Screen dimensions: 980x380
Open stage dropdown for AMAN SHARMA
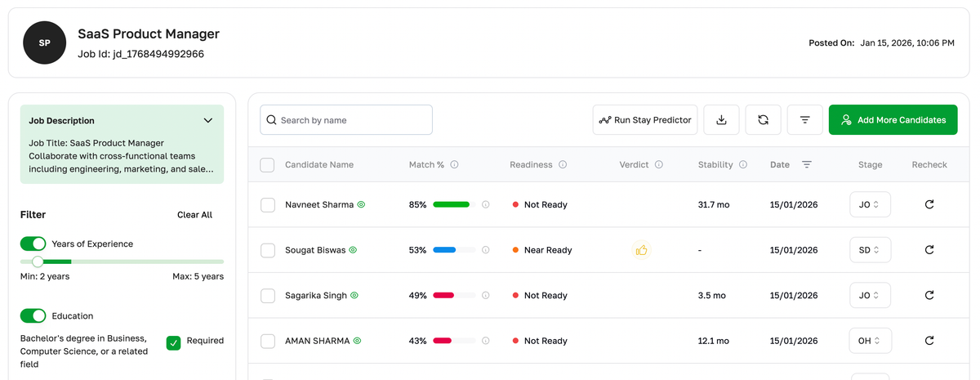tap(870, 341)
